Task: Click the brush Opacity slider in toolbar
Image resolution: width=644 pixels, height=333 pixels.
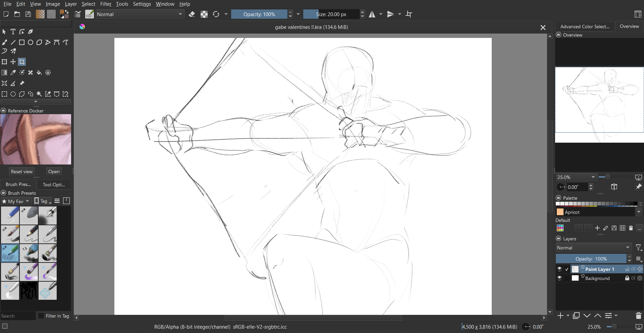Action: (259, 14)
